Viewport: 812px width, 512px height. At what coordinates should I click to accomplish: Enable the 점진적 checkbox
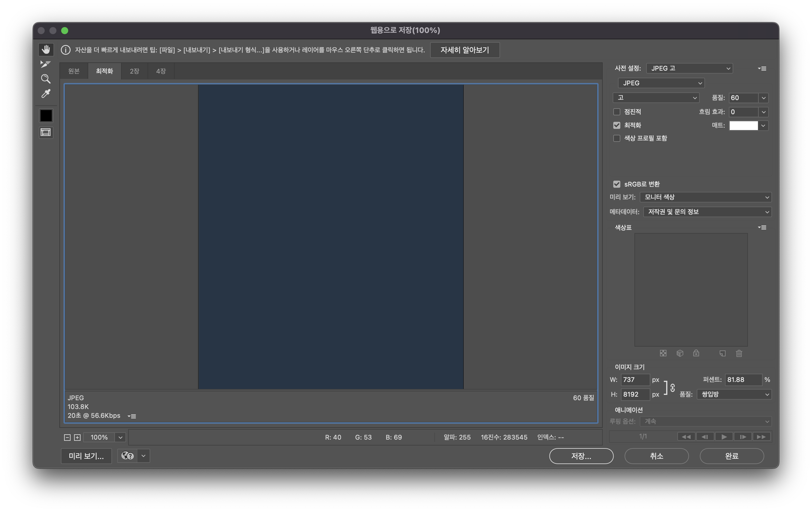click(617, 112)
